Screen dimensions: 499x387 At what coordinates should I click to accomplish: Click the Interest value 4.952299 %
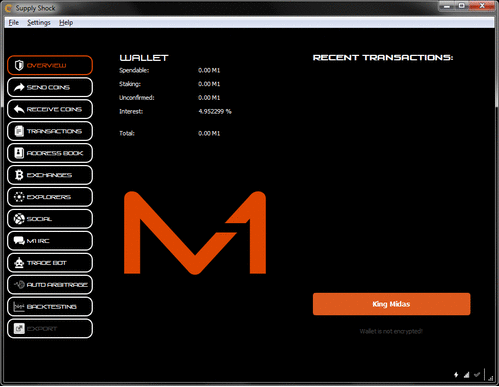pyautogui.click(x=215, y=111)
